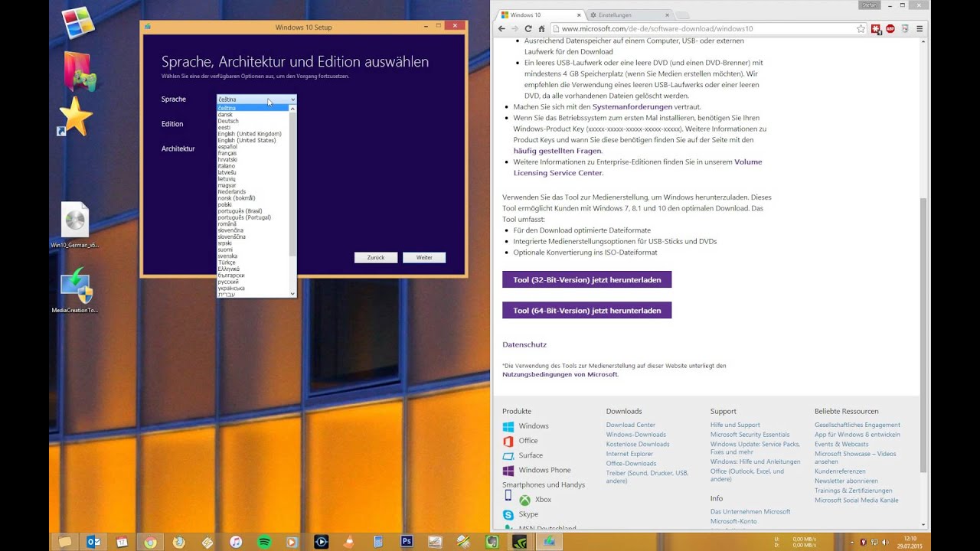980x551 pixels.
Task: Choose Deutsch in the language list
Action: pyautogui.click(x=228, y=121)
